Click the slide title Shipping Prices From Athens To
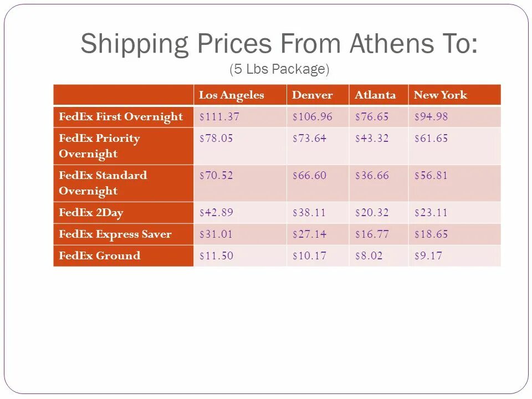Image resolution: width=532 pixels, height=399 pixels. (279, 44)
